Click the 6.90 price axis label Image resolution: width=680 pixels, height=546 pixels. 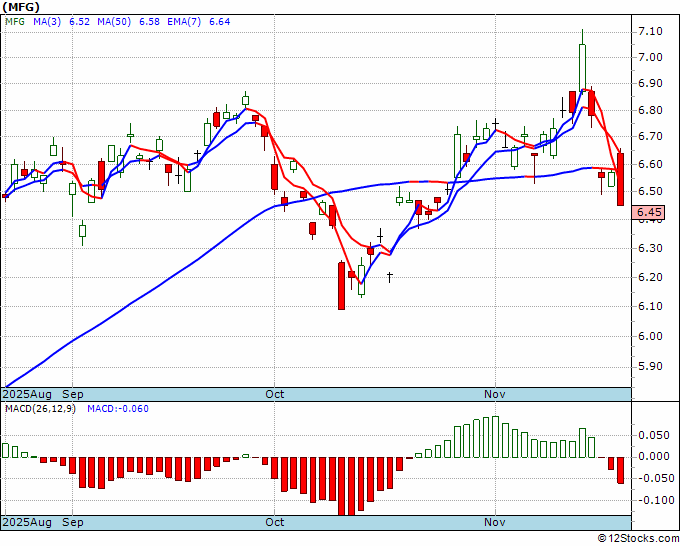[x=650, y=83]
